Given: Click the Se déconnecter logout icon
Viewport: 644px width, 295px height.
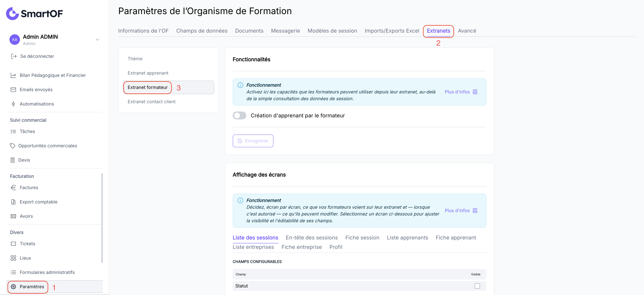Looking at the screenshot, I should click(x=14, y=56).
